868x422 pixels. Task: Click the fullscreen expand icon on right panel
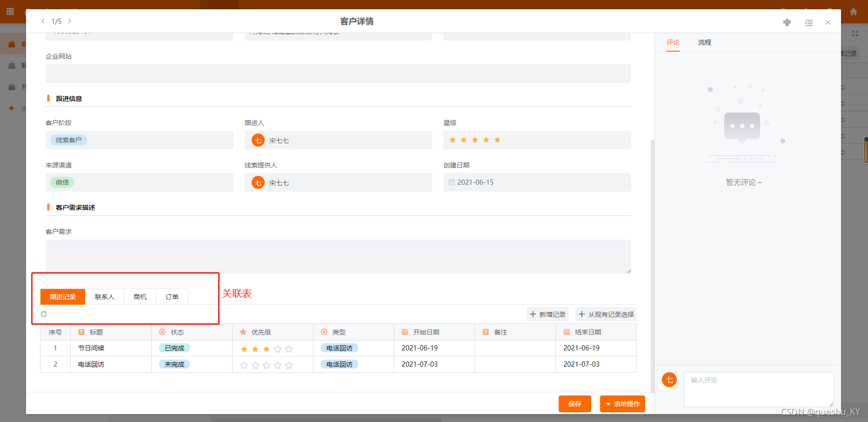[855, 33]
